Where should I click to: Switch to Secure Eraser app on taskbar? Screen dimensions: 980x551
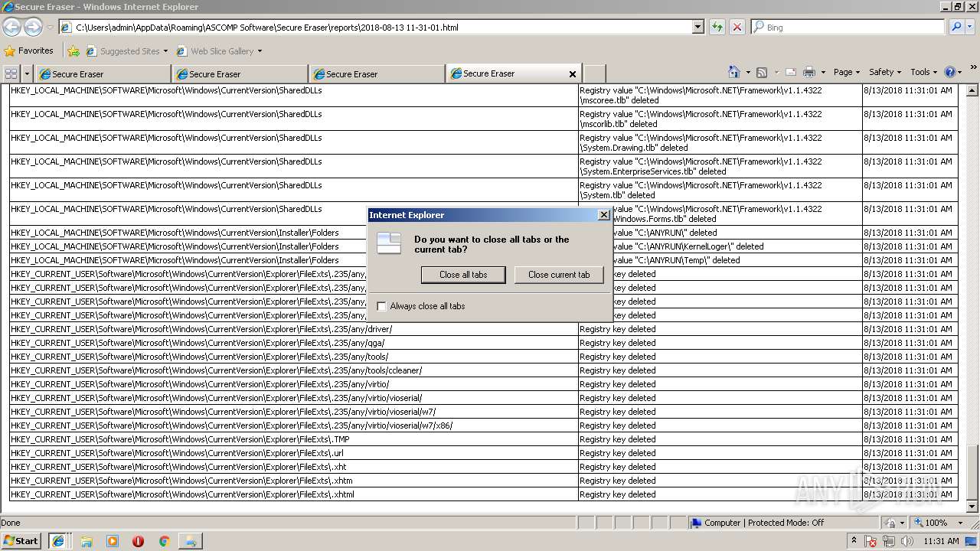[190, 541]
